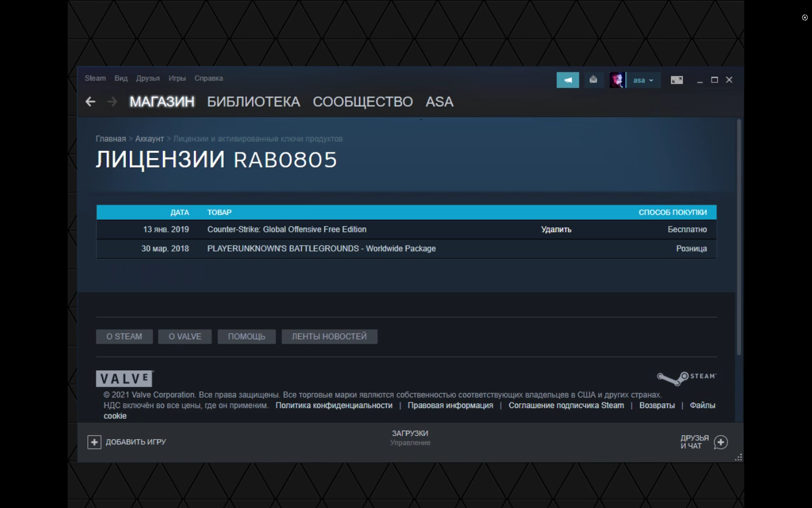The image size is (812, 508).
Task: Open Политика конфиденциальности link
Action: pos(334,405)
